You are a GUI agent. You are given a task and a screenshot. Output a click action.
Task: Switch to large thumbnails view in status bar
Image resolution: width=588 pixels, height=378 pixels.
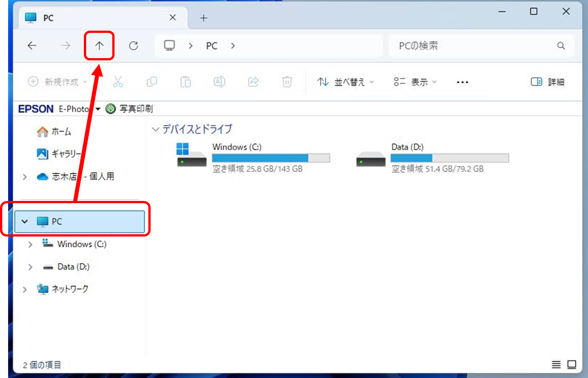tap(572, 364)
